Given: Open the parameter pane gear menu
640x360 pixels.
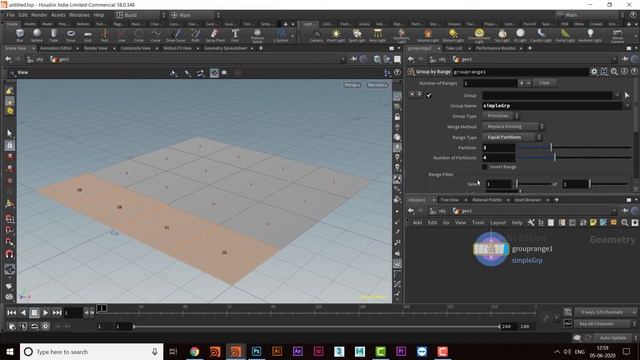Looking at the screenshot, I should [594, 72].
